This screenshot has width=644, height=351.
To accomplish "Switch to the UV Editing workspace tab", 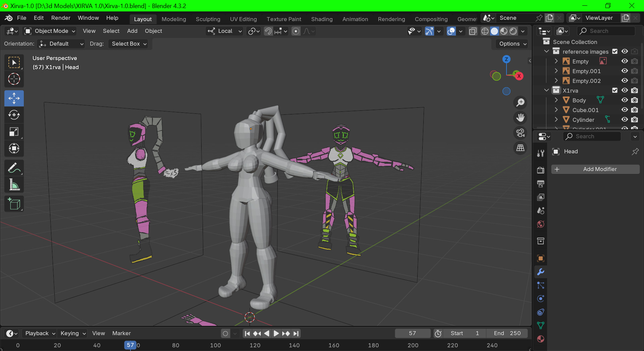I will 244,19.
